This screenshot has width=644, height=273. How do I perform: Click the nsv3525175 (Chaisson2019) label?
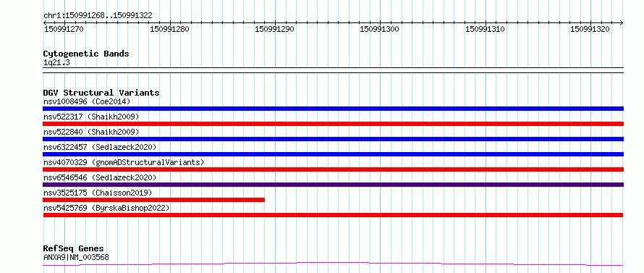98,193
